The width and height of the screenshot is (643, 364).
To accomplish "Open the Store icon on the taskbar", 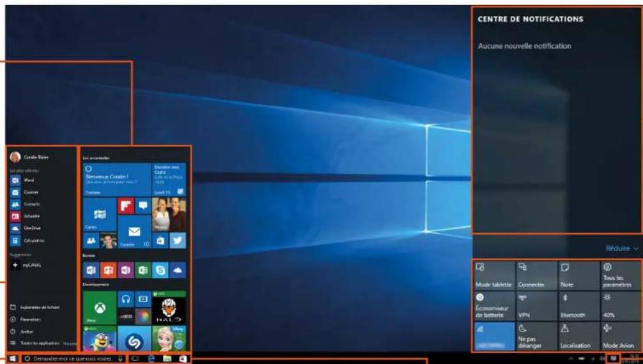I will tap(183, 359).
